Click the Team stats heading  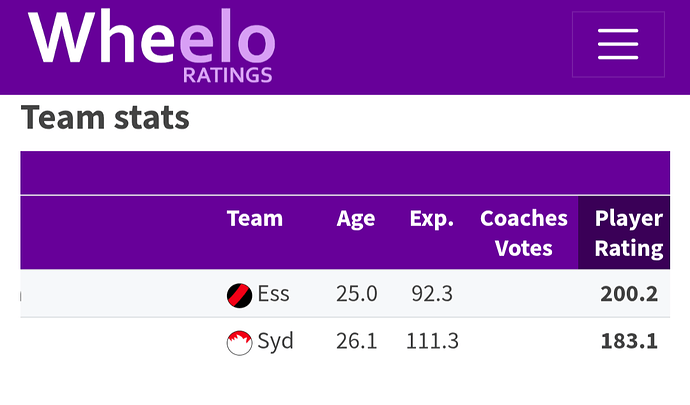click(x=105, y=118)
